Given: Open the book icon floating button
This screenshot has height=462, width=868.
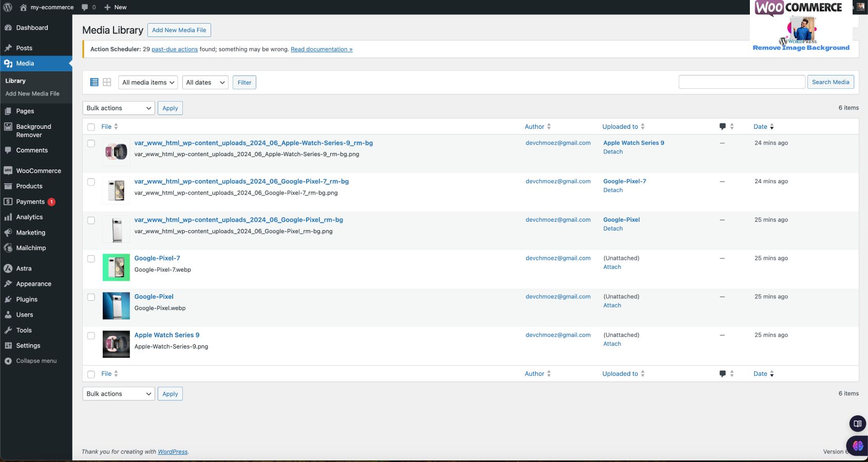Looking at the screenshot, I should pos(857,423).
